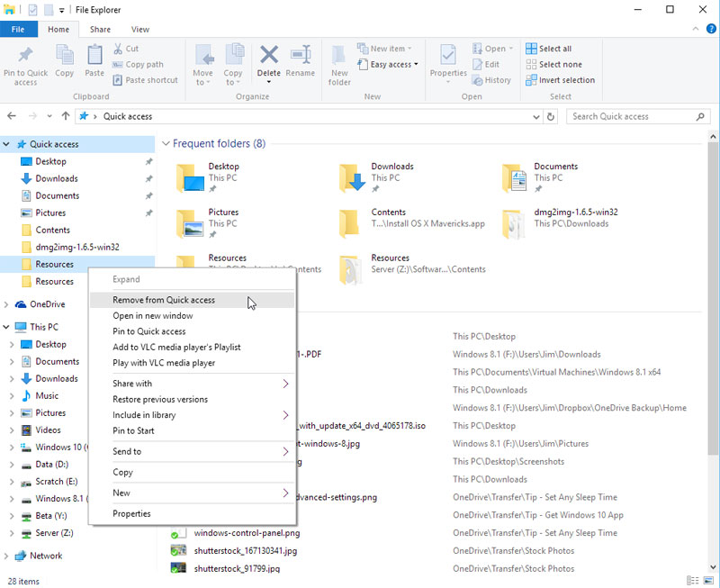Image resolution: width=720 pixels, height=588 pixels.
Task: Collapse the Frequent folders section
Action: [166, 143]
